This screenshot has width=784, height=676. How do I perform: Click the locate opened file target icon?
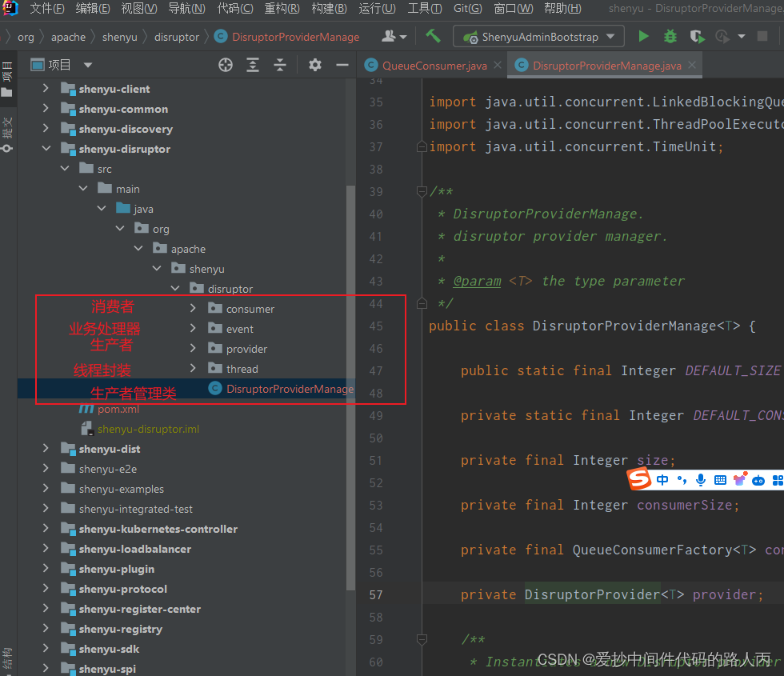(226, 65)
